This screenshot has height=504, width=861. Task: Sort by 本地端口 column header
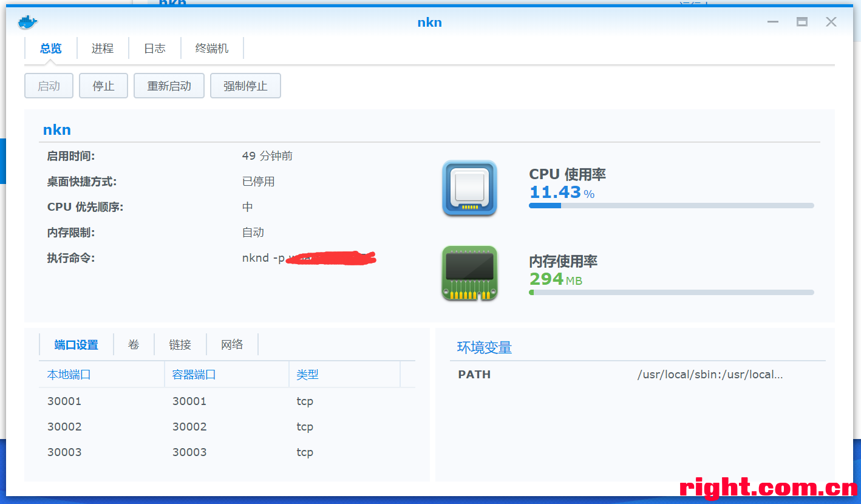click(101, 375)
